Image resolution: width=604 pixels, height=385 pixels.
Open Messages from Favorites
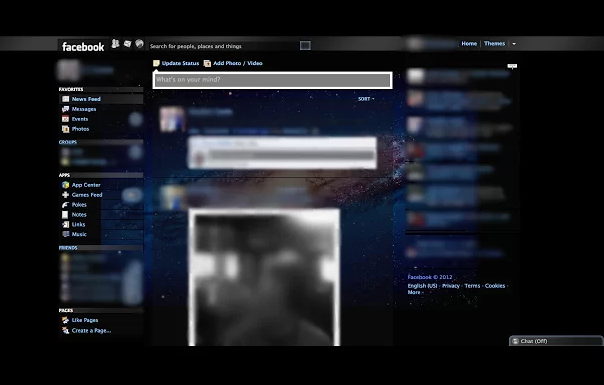(84, 109)
